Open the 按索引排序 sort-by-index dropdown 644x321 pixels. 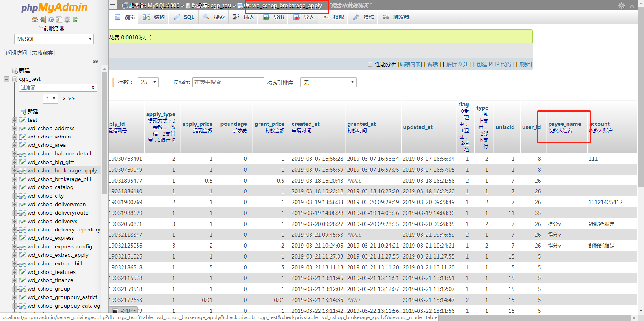tap(328, 82)
